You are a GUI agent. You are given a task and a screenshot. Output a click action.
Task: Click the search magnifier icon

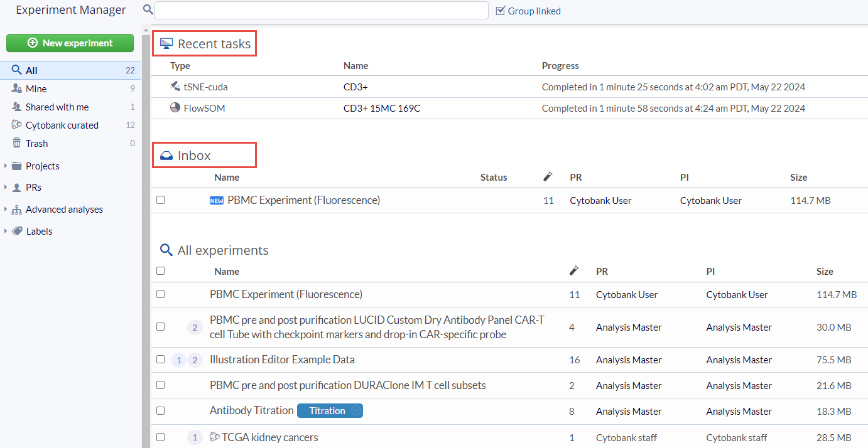(x=148, y=10)
